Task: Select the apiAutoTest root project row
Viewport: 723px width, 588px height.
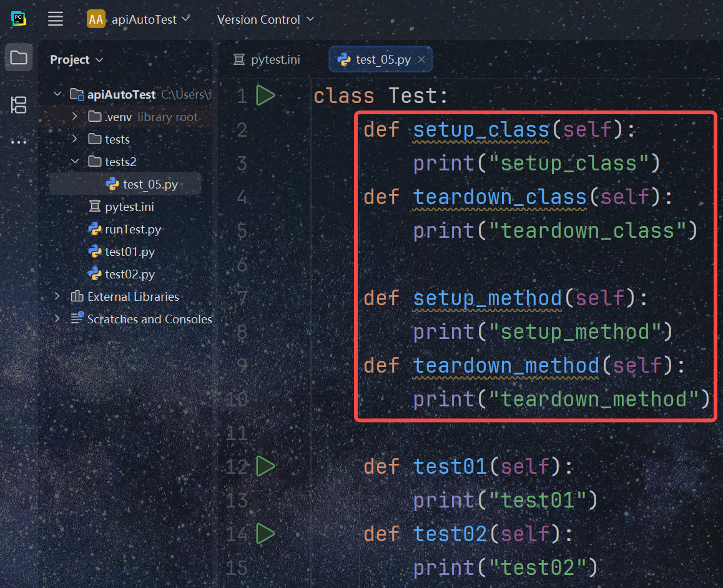Action: [x=125, y=94]
